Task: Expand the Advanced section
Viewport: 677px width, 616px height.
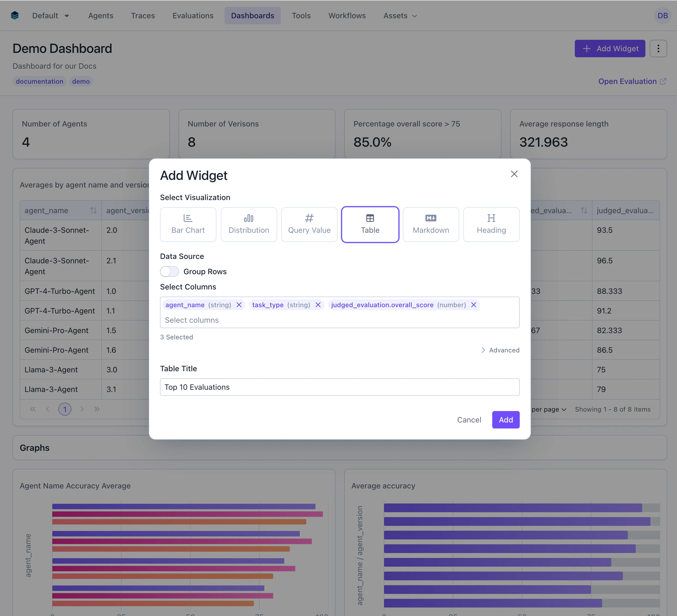Action: click(500, 350)
